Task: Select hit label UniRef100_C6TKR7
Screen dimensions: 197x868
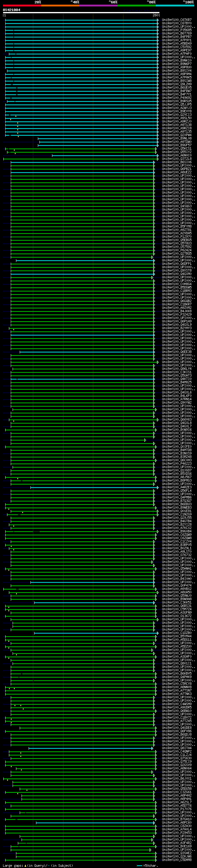Action: coord(177,20)
